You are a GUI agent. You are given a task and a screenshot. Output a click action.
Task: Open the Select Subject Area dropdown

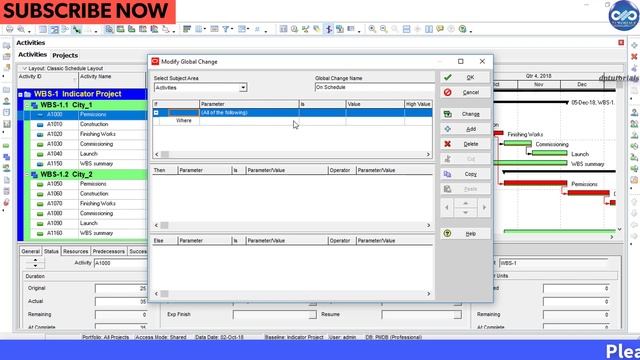[x=243, y=88]
